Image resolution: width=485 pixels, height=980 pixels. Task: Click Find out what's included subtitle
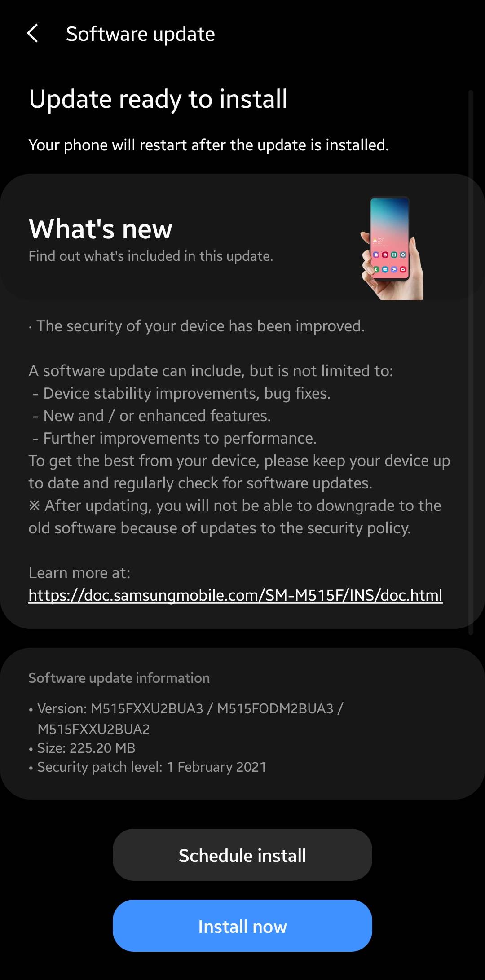coord(151,256)
